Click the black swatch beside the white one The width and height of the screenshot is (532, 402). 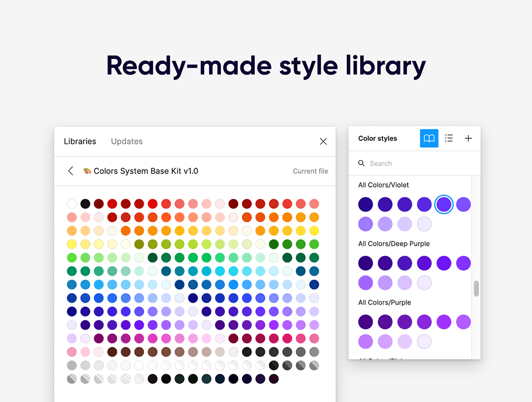[85, 204]
